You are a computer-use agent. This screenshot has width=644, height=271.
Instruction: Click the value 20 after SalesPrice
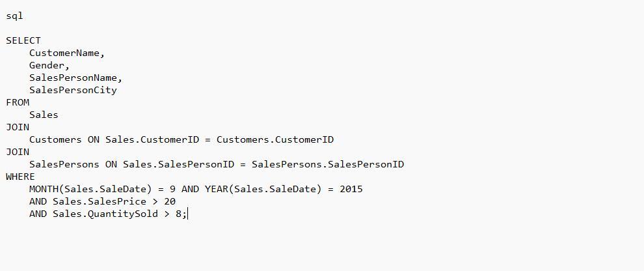169,201
